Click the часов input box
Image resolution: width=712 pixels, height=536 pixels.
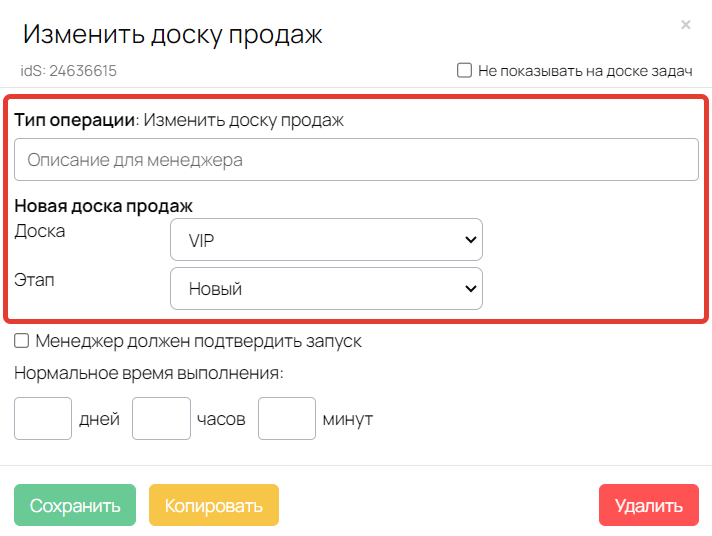coord(161,418)
